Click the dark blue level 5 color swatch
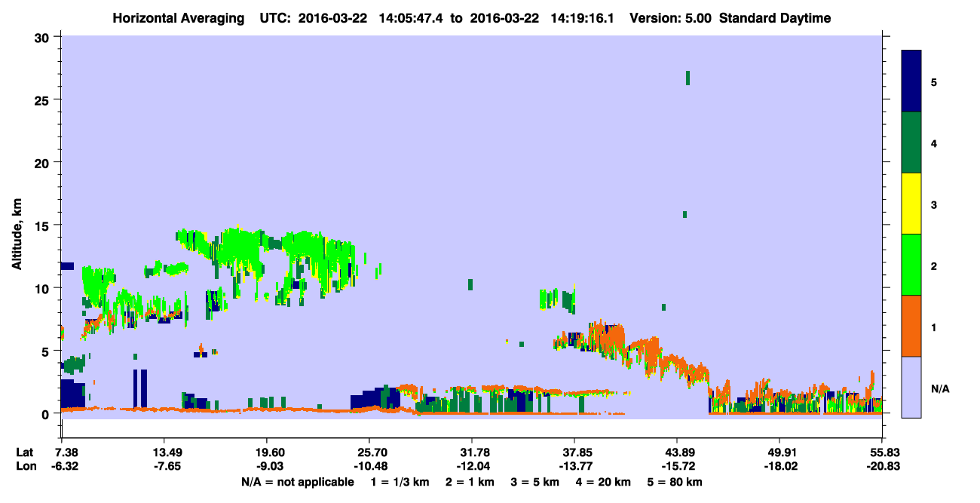The image size is (980, 503). tap(911, 81)
